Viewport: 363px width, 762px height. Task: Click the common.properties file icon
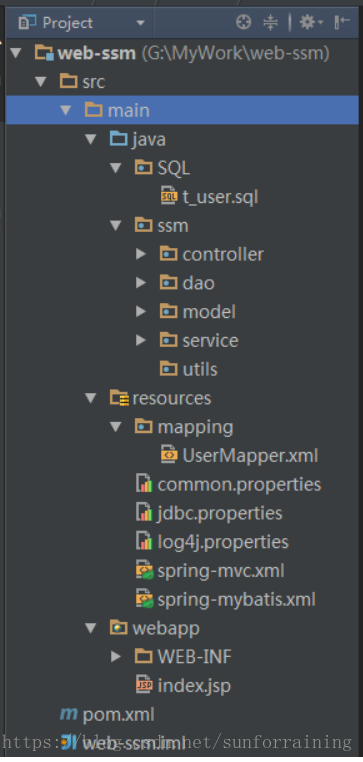(x=144, y=484)
